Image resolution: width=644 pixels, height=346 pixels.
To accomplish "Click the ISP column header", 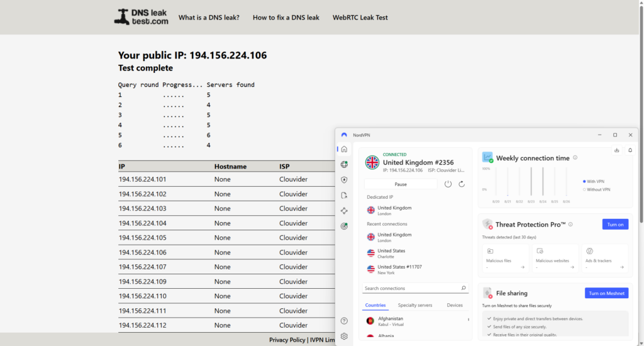I will coord(284,167).
